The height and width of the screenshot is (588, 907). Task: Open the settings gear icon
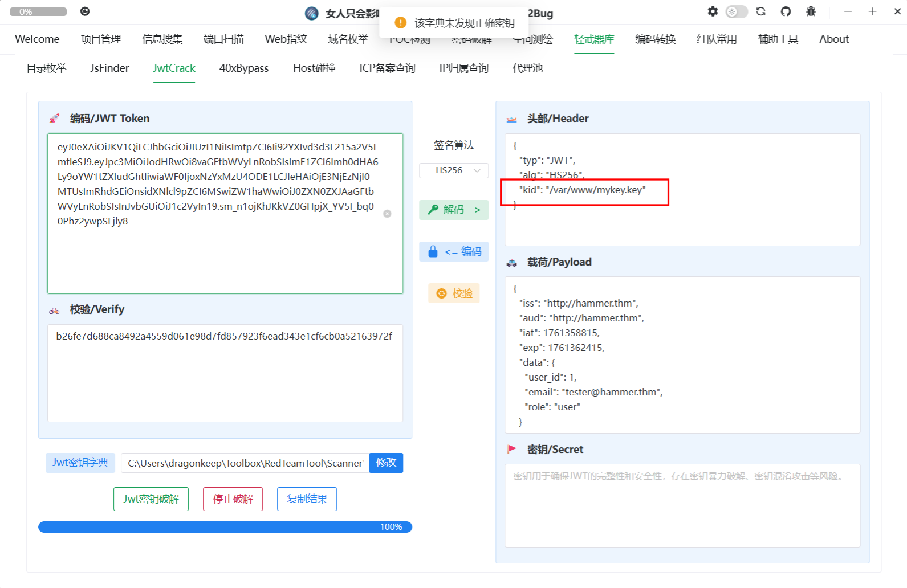(x=713, y=11)
